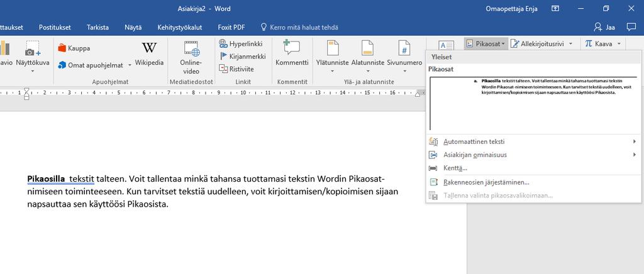Image resolution: width=644 pixels, height=274 pixels.
Task: Click the Wikipedia add-in icon
Action: [149, 54]
